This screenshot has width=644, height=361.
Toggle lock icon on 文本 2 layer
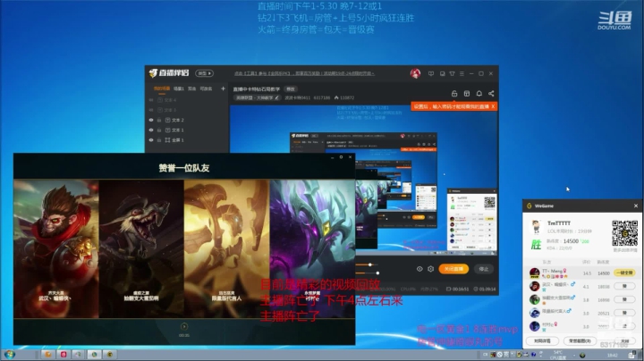tap(159, 121)
